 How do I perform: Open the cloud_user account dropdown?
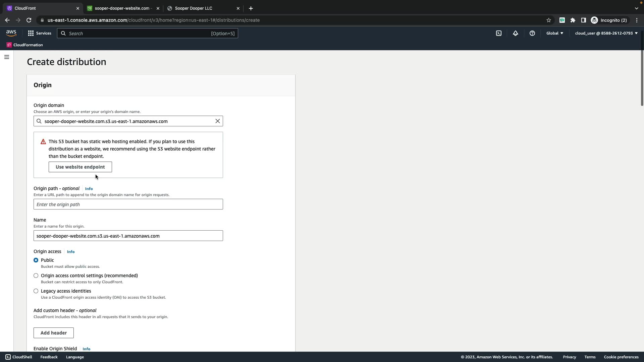click(x=606, y=33)
